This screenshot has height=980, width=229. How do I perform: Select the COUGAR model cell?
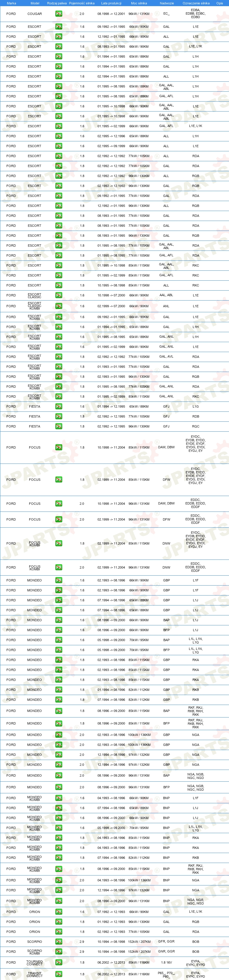tap(35, 14)
